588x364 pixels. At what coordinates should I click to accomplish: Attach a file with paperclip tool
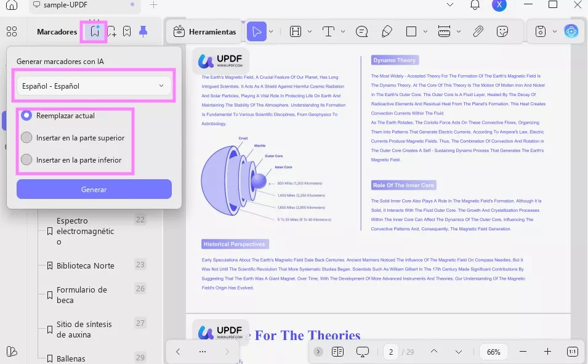(x=478, y=31)
